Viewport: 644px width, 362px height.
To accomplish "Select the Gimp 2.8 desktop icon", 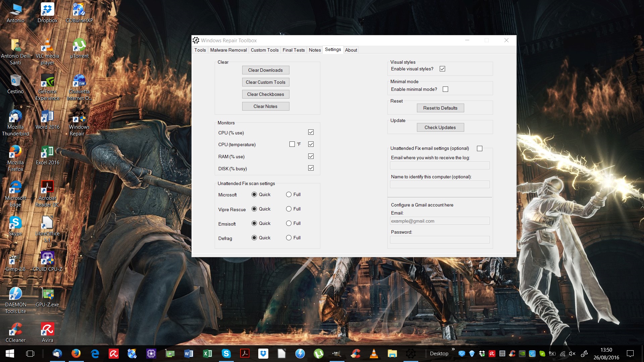I will pyautogui.click(x=15, y=262).
